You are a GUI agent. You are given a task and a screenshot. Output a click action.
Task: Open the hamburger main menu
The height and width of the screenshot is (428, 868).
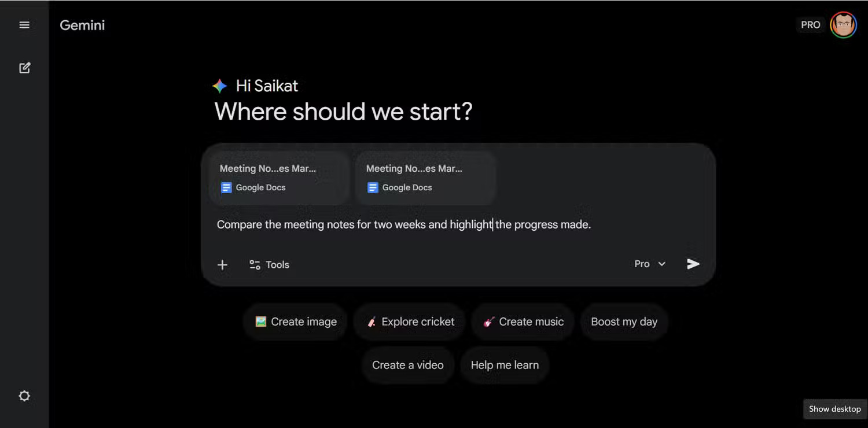pos(24,25)
